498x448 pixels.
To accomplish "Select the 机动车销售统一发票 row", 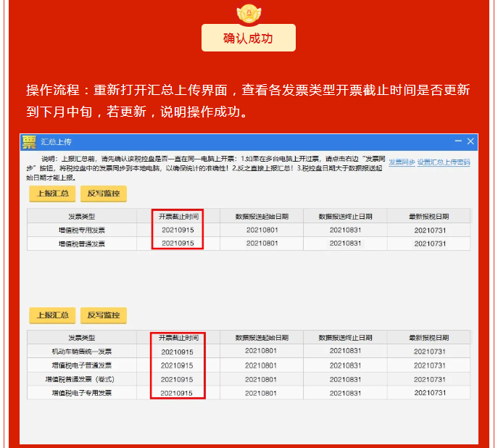I will [81, 352].
